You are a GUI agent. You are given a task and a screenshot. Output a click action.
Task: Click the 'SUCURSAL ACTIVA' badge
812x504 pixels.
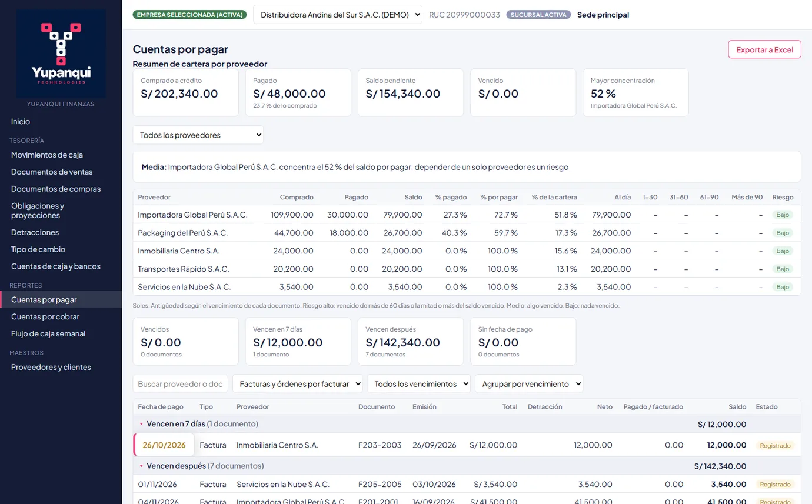pyautogui.click(x=538, y=15)
